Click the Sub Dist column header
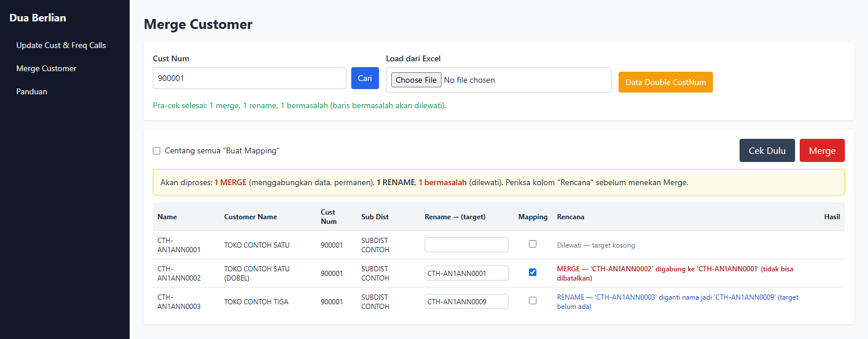This screenshot has width=868, height=339. pos(375,217)
